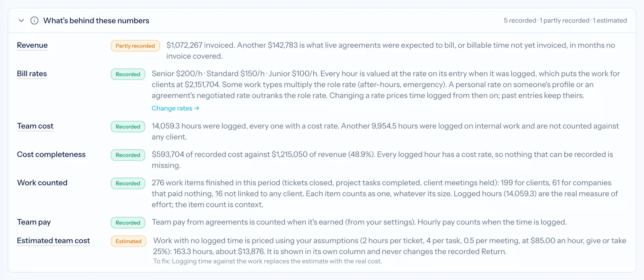Collapse the 'What's behind these numbers' chevron

[21, 21]
